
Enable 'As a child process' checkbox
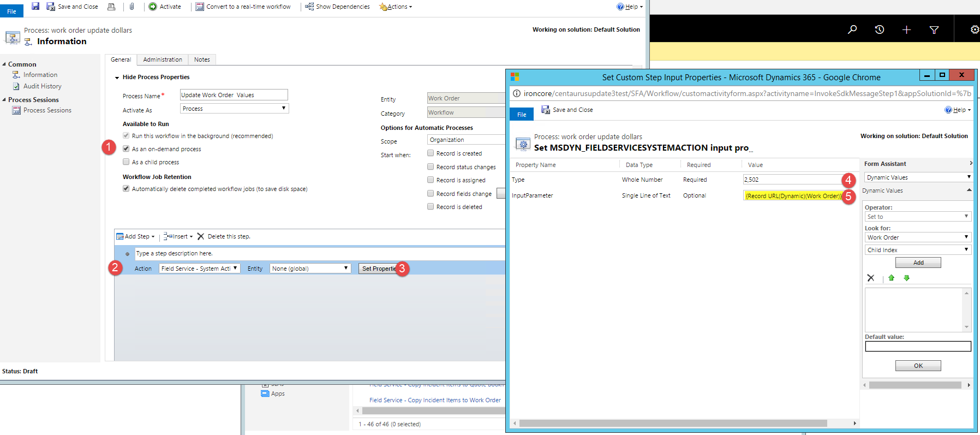click(126, 162)
